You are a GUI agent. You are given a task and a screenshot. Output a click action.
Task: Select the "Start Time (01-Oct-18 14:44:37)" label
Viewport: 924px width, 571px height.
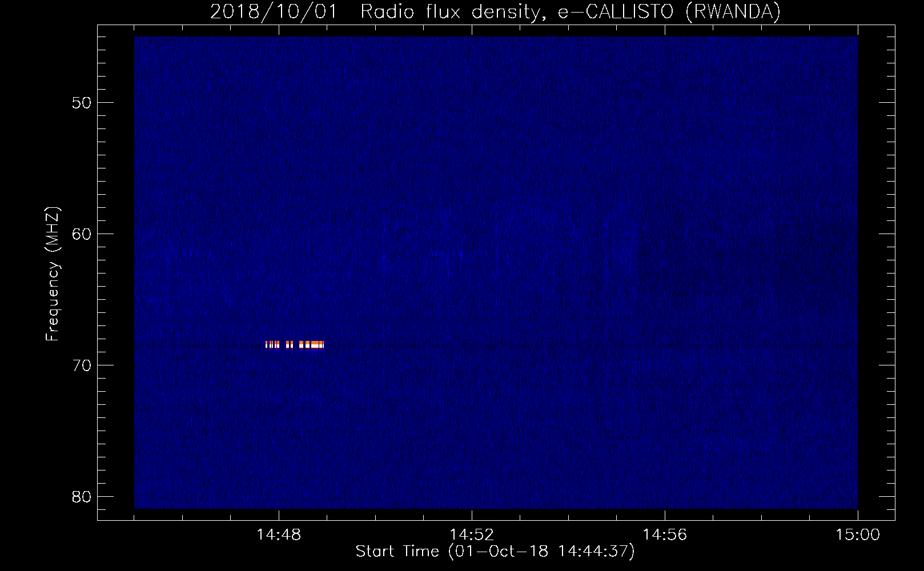495,552
